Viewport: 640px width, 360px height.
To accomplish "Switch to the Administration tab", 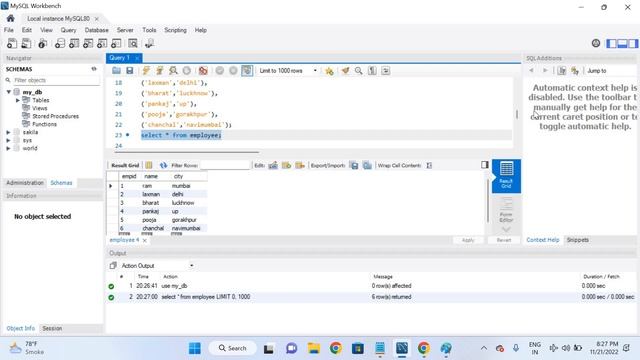I will pyautogui.click(x=24, y=183).
